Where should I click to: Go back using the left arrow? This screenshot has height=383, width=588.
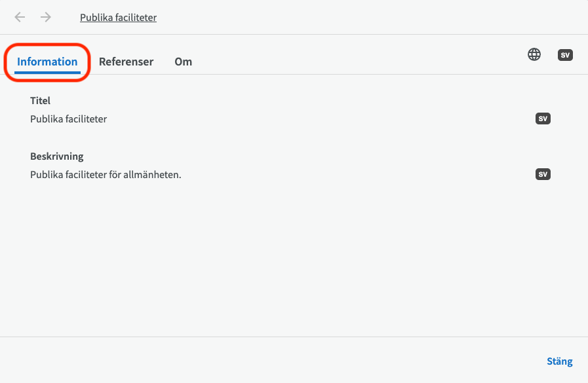pyautogui.click(x=20, y=18)
